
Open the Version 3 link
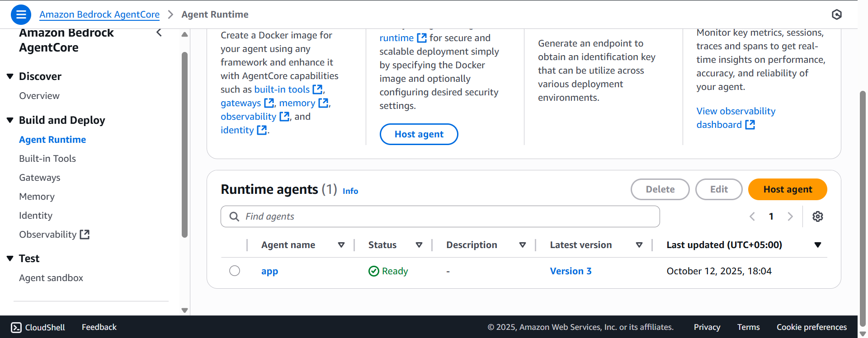(571, 271)
